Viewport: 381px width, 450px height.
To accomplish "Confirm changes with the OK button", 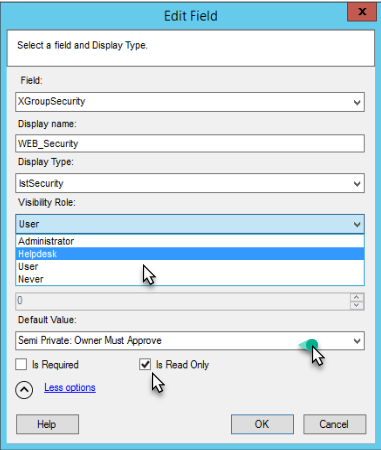I will click(x=262, y=424).
